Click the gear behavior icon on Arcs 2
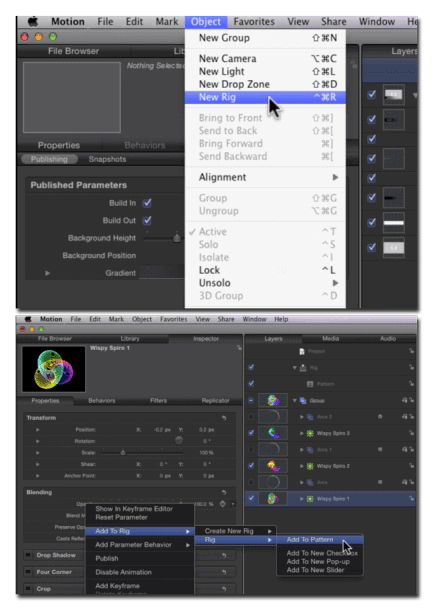Screen dimensions: 433x610 coord(380,417)
